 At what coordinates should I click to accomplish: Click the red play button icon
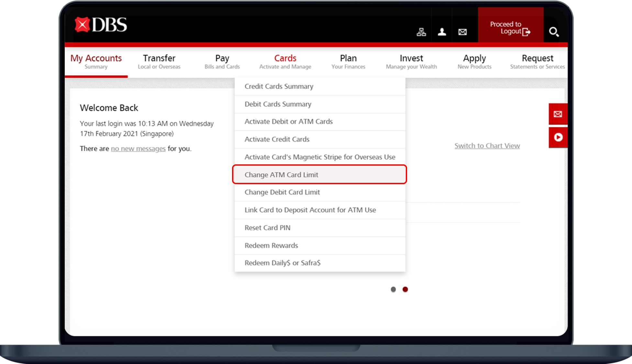(x=557, y=137)
